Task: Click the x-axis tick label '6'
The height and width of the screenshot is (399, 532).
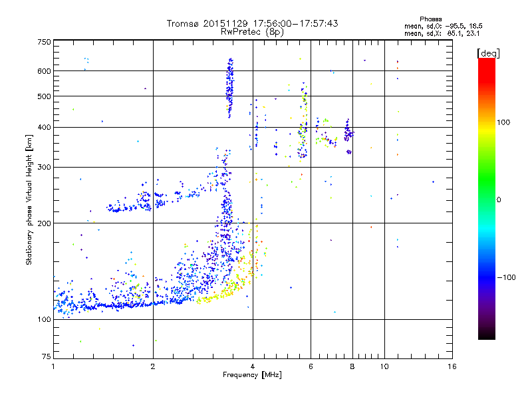Action: [x=311, y=366]
